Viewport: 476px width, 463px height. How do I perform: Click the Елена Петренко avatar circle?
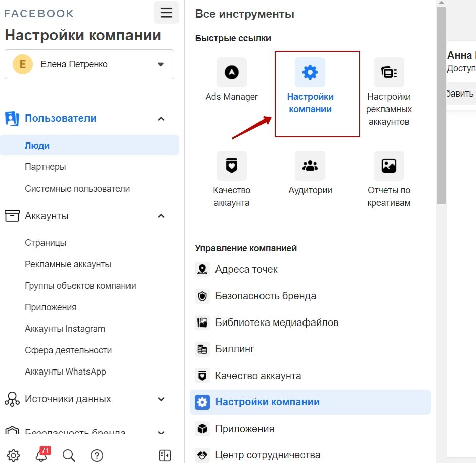(x=22, y=64)
